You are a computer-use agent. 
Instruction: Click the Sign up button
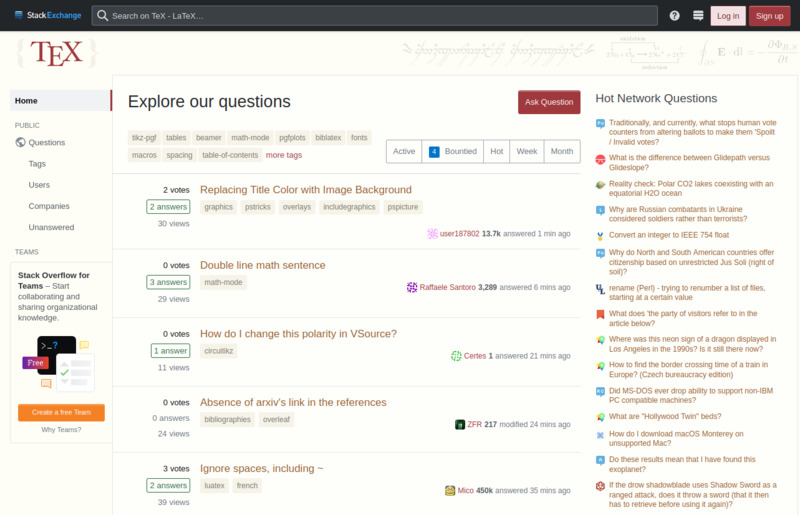click(x=770, y=16)
